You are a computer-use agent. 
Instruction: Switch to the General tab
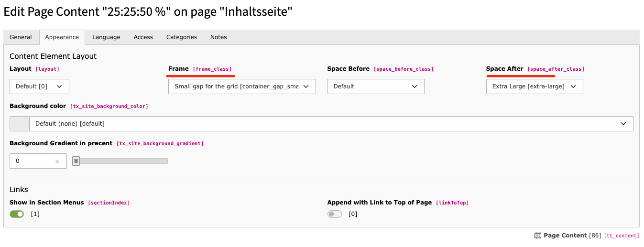pyautogui.click(x=21, y=37)
